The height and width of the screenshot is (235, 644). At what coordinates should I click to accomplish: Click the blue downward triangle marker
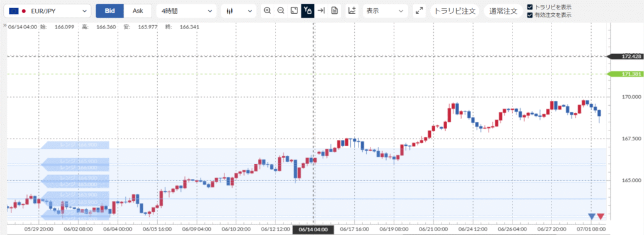coord(591,217)
